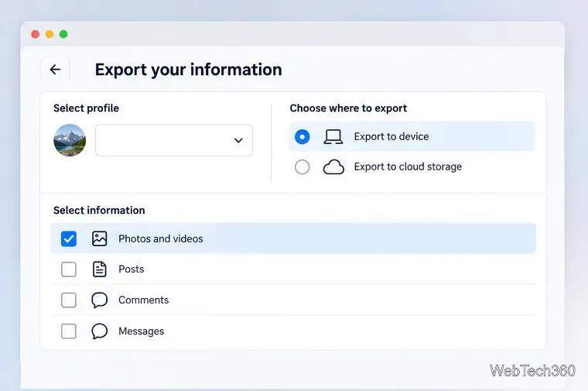Click the Choose where to export heading
The width and height of the screenshot is (588, 391).
(x=348, y=108)
